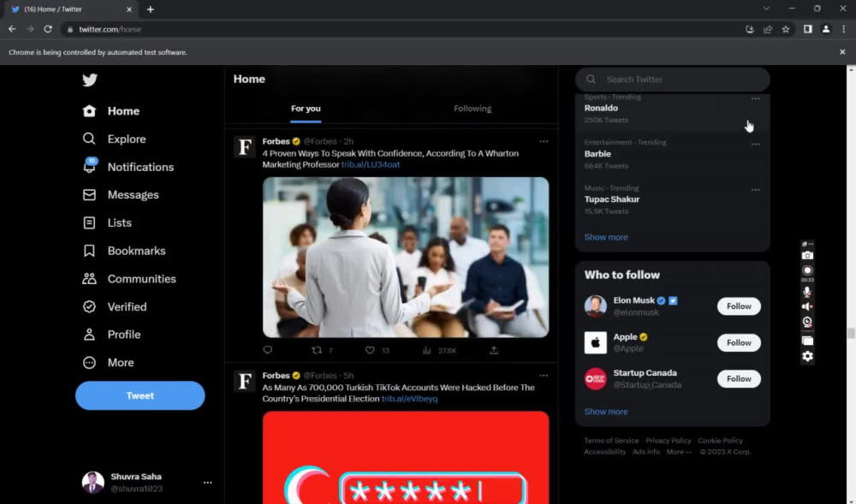Open more options on Forbes 5h tweet

(x=544, y=376)
